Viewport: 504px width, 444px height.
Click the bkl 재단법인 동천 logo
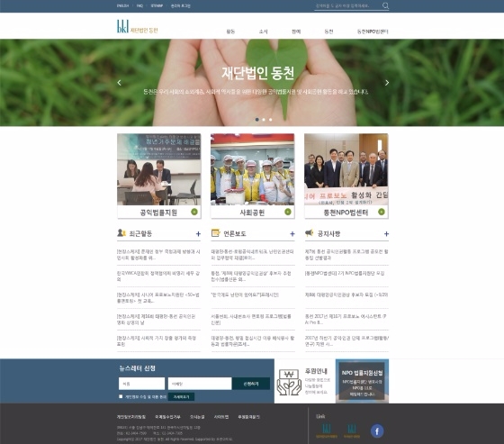[138, 26]
